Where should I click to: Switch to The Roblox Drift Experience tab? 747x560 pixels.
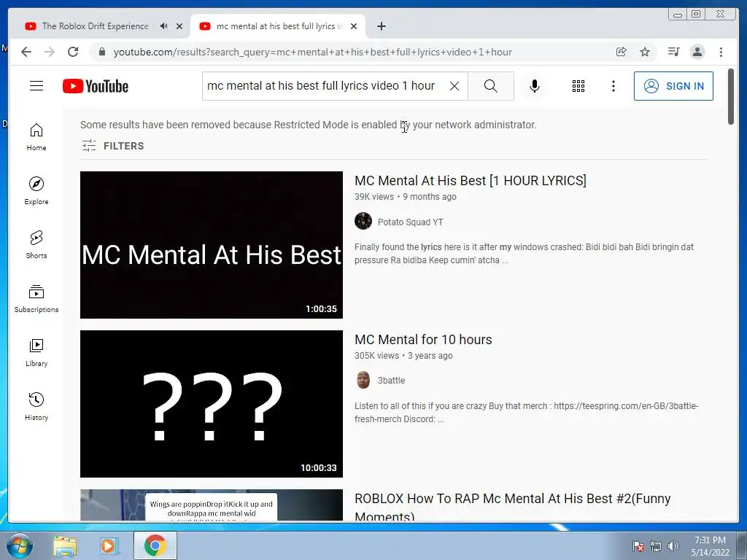96,26
